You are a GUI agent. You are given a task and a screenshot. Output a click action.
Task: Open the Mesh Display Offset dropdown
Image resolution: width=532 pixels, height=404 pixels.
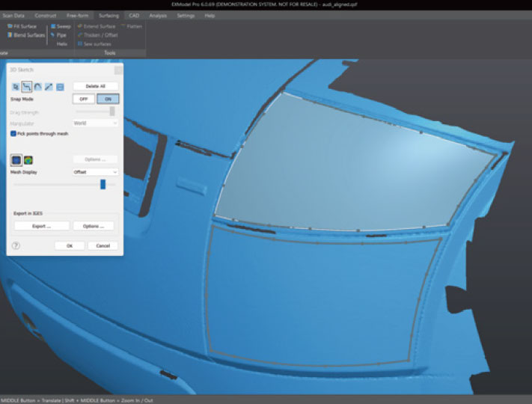tap(95, 172)
